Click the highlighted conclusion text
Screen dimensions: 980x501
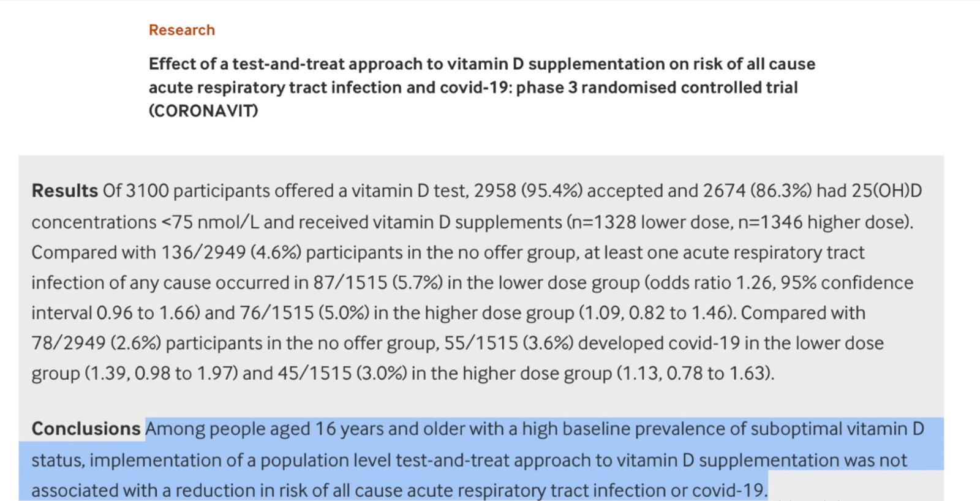(x=478, y=459)
